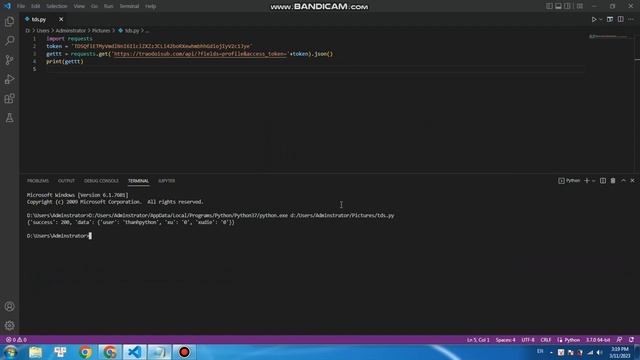640x360 pixels.
Task: Open the Windows Start button
Action: click(x=10, y=352)
